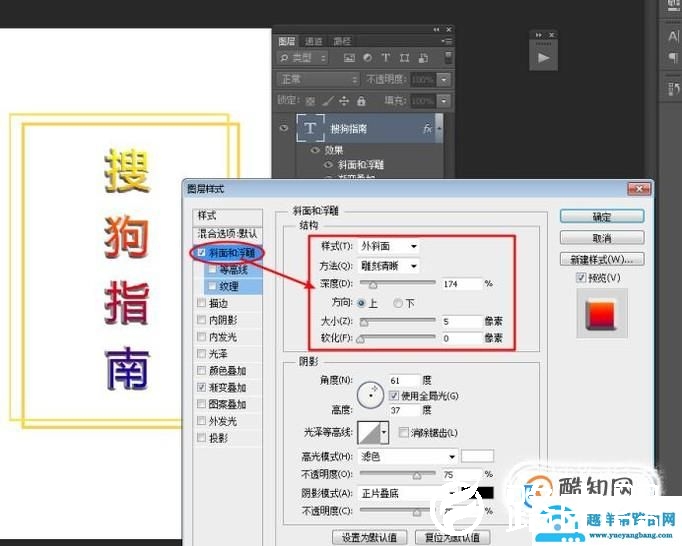Click the shape layer filter icon

coord(405,58)
